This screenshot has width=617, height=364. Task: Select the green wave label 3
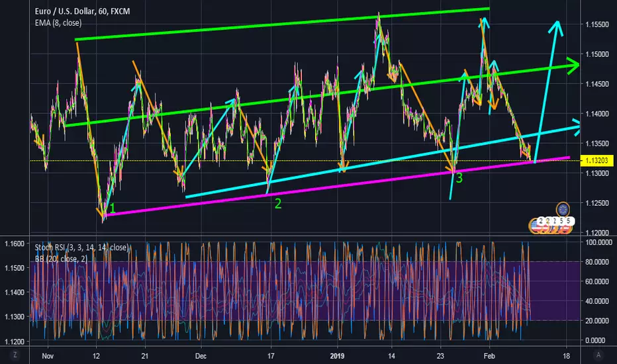pyautogui.click(x=459, y=178)
